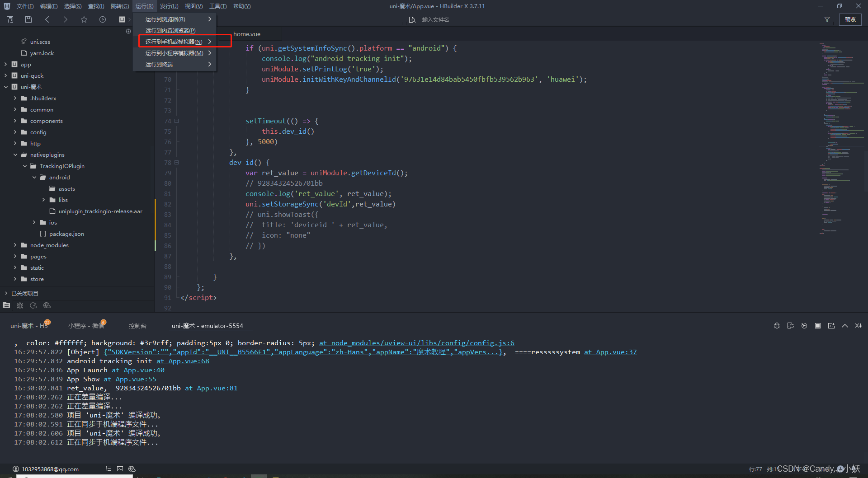Click the save file toolbar icon
The height and width of the screenshot is (478, 868).
click(x=28, y=19)
